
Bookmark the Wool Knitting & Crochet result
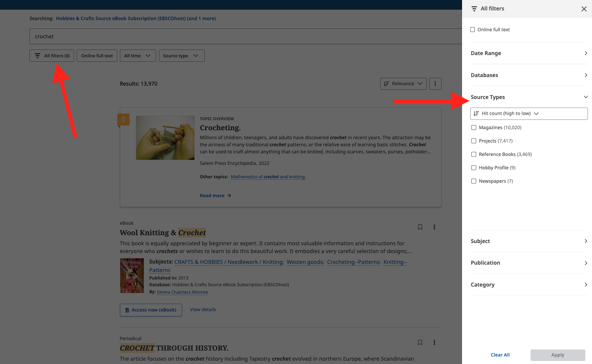pos(420,227)
